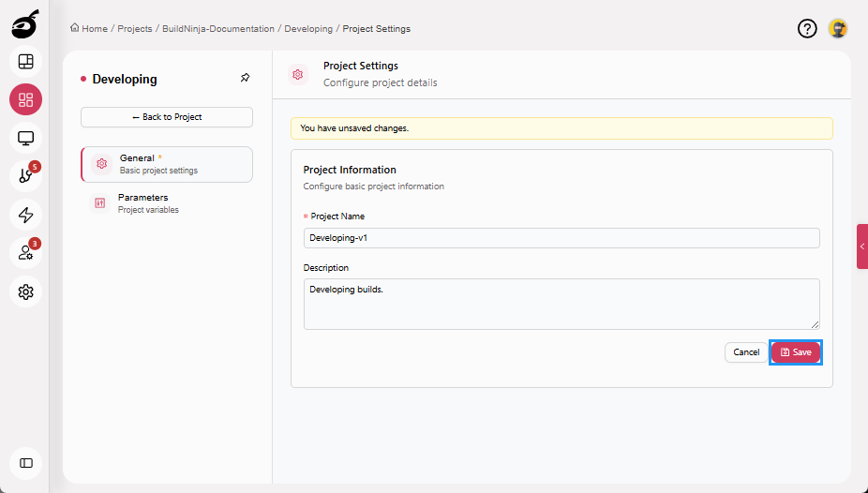The image size is (868, 493).
Task: Open the help question mark icon
Action: tap(807, 28)
